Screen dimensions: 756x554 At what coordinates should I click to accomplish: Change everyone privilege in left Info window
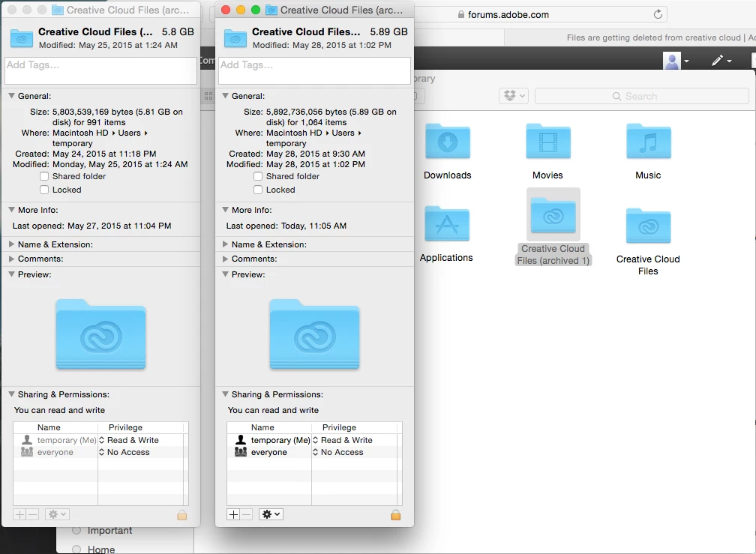point(124,452)
